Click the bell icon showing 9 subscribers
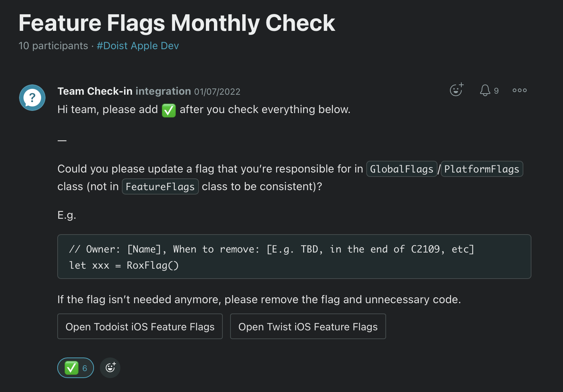 pyautogui.click(x=485, y=90)
